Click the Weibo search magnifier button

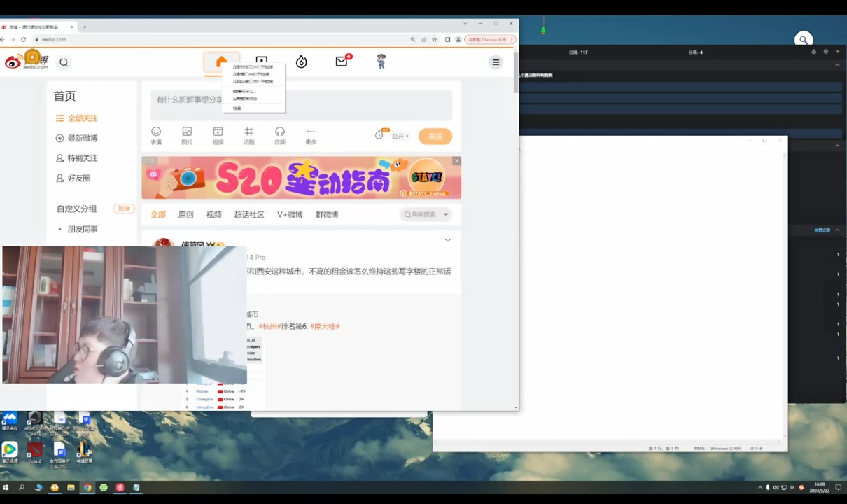click(x=64, y=62)
